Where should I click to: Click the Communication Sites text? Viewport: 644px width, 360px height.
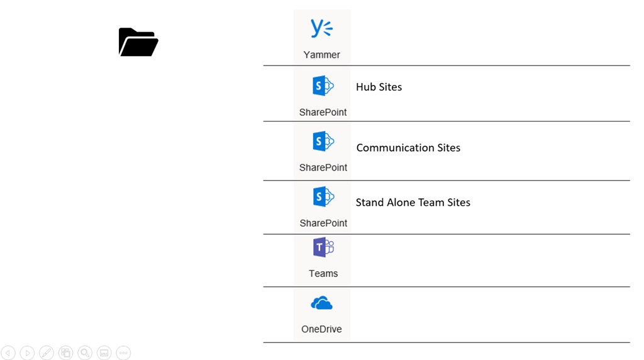(408, 148)
